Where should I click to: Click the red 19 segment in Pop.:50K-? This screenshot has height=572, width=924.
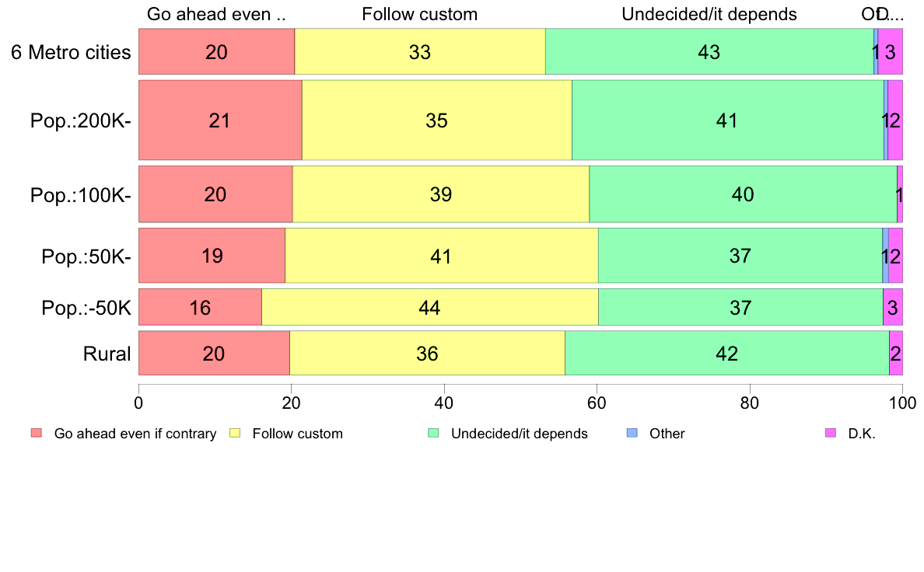(212, 256)
